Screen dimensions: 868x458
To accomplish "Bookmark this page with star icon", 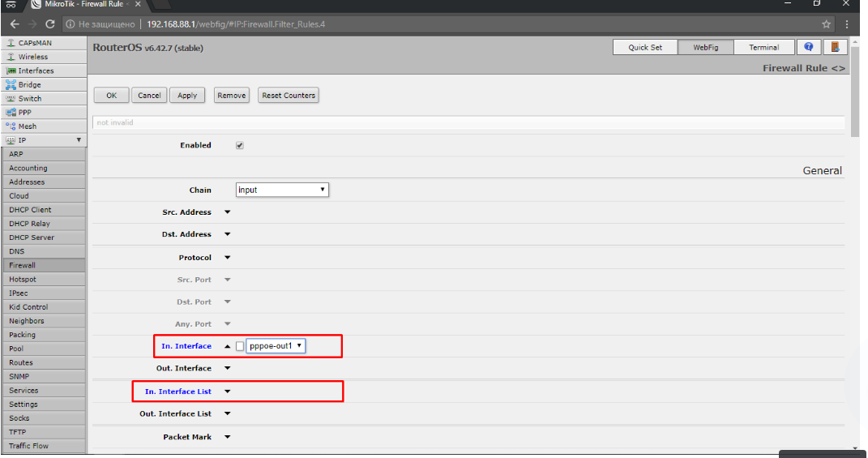I will [826, 24].
